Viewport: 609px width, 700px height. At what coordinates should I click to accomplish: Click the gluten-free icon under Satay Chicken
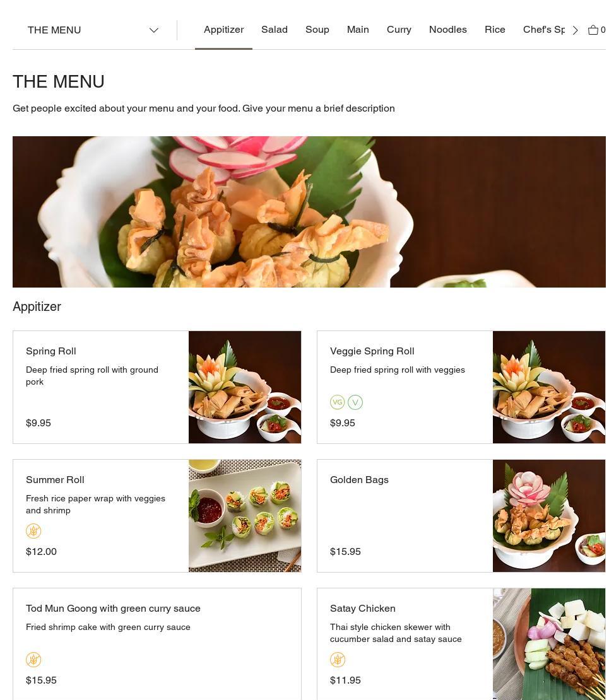pos(338,660)
